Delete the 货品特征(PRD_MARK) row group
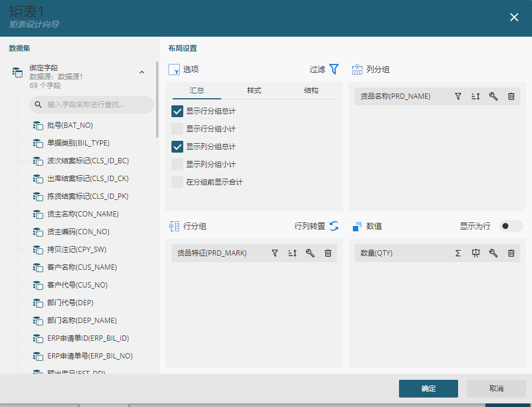The width and height of the screenshot is (532, 407). click(x=328, y=253)
